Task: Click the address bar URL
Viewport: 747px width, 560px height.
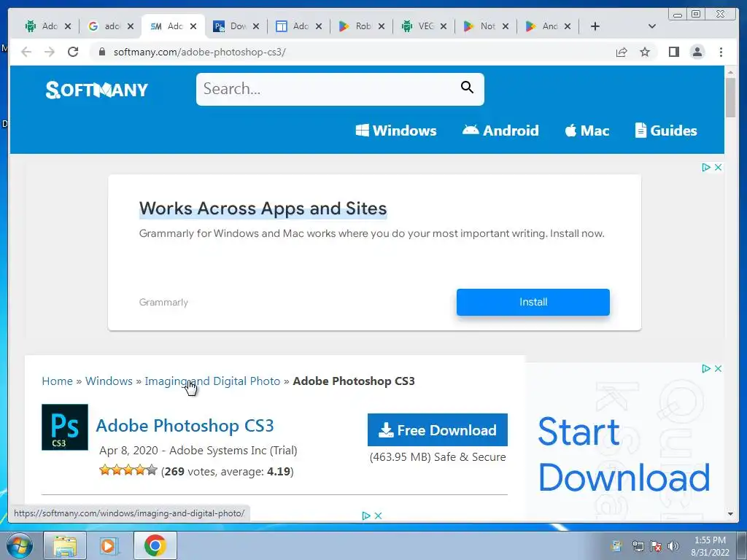Action: [200, 52]
